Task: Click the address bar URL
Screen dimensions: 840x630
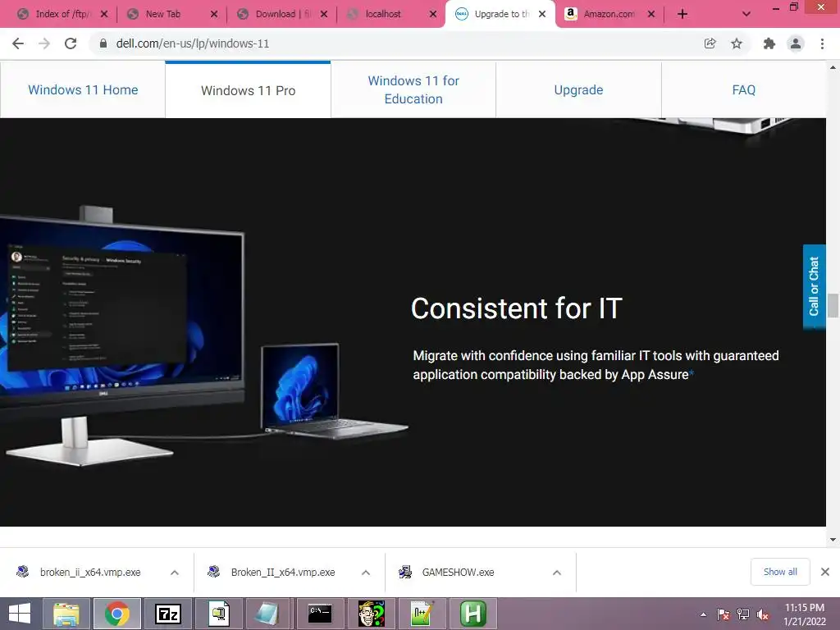Action: pyautogui.click(x=192, y=43)
